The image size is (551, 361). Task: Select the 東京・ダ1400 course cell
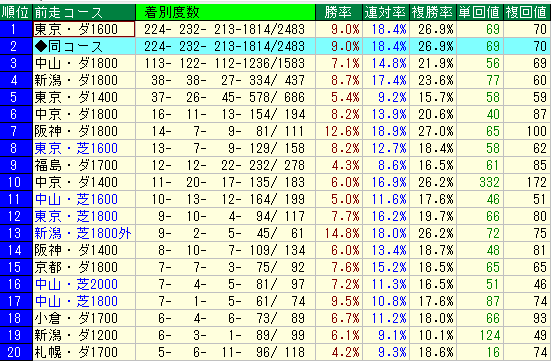[x=84, y=97]
